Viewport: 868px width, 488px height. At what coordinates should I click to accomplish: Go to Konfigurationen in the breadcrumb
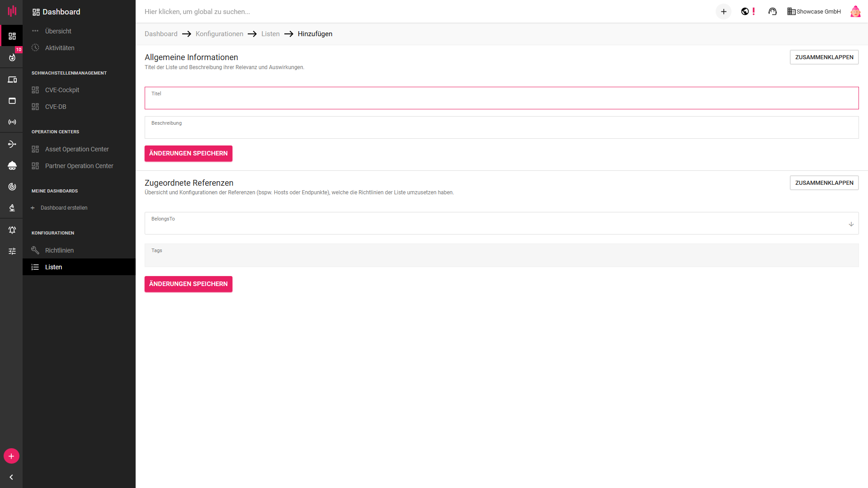tap(219, 34)
